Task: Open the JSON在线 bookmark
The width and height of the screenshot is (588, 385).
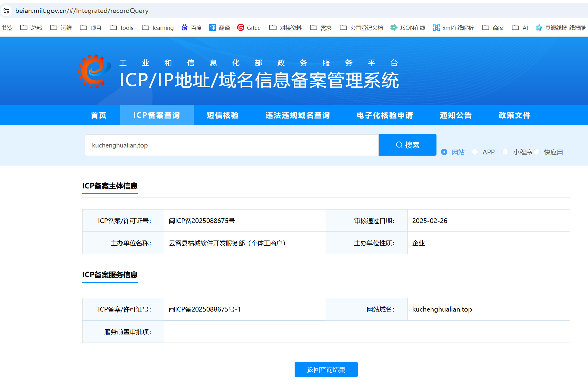Action: tap(408, 28)
